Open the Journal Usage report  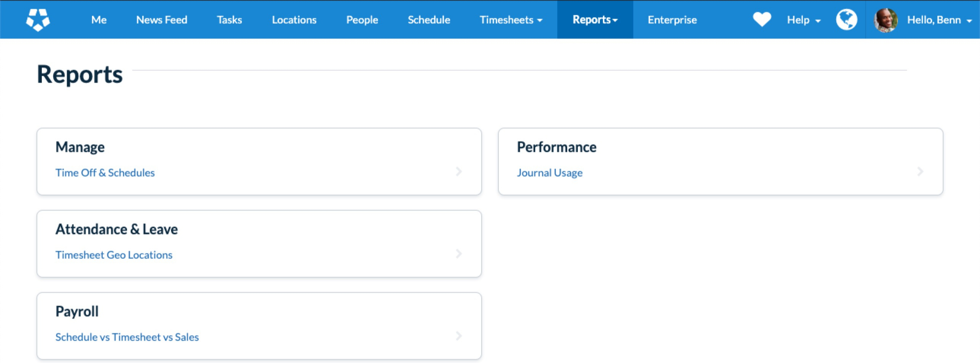pos(549,172)
